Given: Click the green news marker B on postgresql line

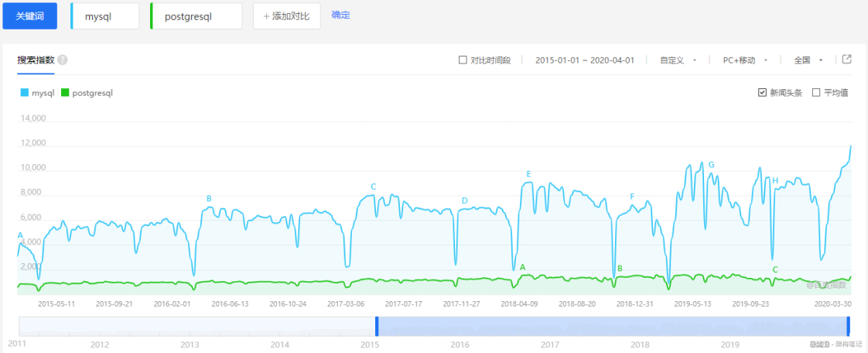Looking at the screenshot, I should pyautogui.click(x=620, y=268).
